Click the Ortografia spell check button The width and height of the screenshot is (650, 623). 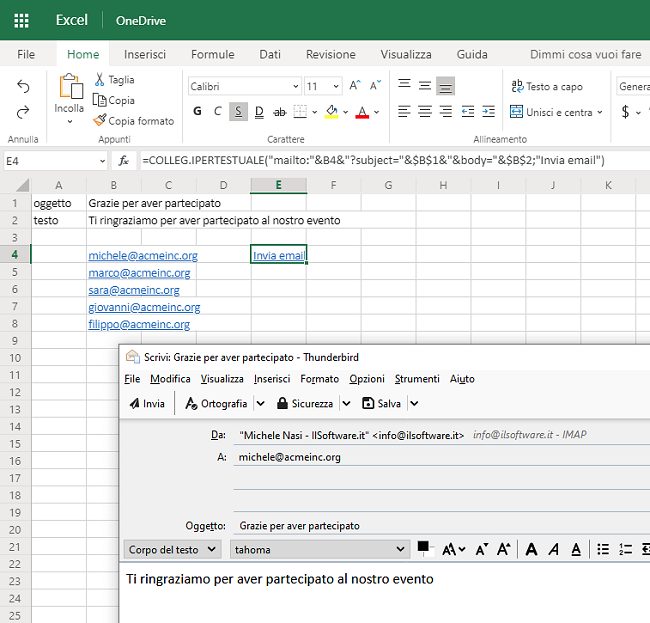coord(214,403)
